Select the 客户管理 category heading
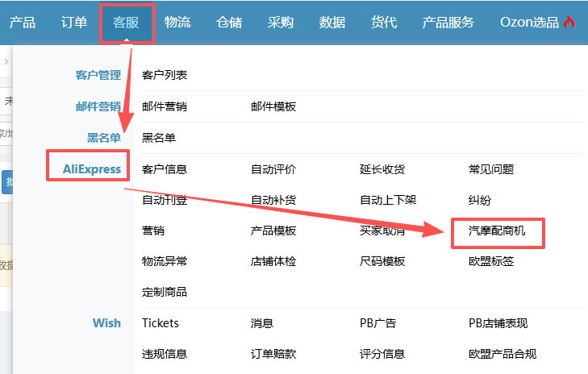Image resolution: width=588 pixels, height=374 pixels. click(98, 75)
